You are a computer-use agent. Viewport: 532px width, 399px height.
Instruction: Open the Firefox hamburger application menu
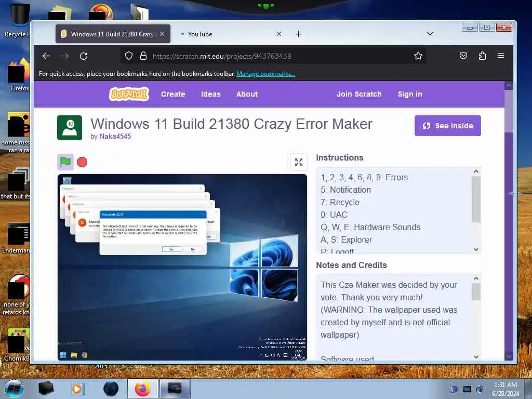(501, 55)
